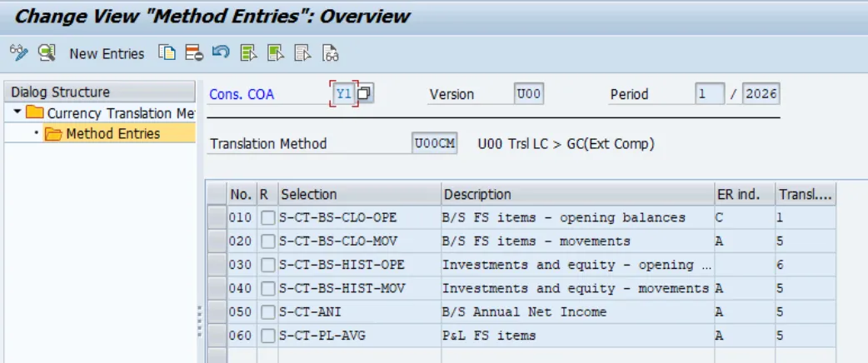Select row 020 using its row selector

(217, 241)
